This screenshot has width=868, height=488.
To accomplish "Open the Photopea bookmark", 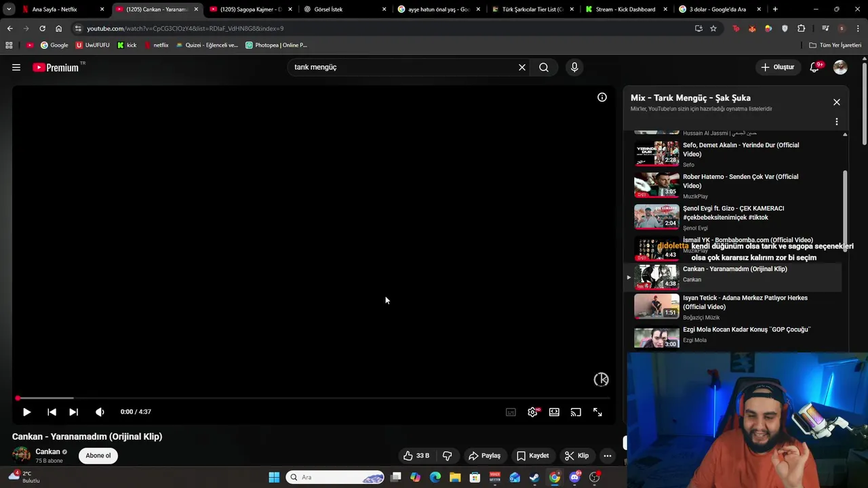I will point(276,45).
